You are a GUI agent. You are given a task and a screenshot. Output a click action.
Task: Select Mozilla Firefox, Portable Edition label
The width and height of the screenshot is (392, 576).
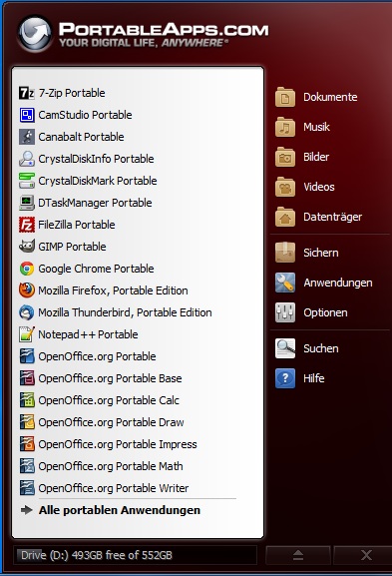pyautogui.click(x=113, y=290)
